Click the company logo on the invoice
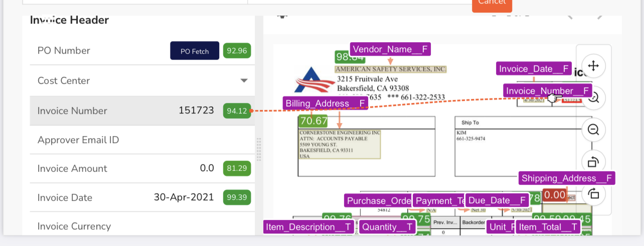The width and height of the screenshot is (644, 246). click(314, 80)
